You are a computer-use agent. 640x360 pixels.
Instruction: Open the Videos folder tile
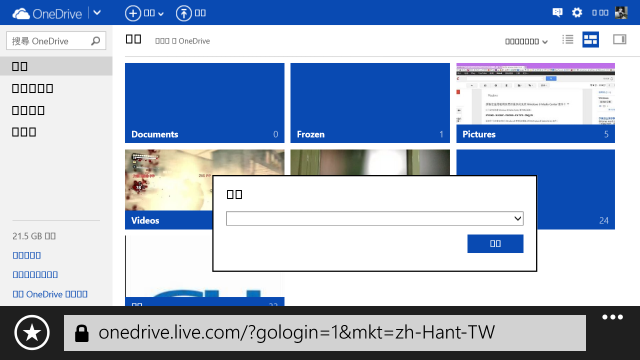tap(169, 189)
